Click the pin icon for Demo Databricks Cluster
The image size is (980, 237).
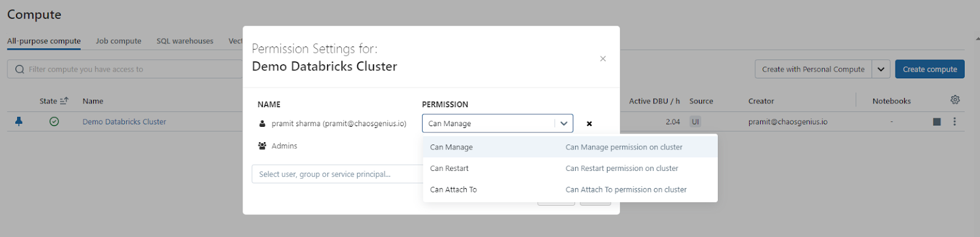pos(19,121)
